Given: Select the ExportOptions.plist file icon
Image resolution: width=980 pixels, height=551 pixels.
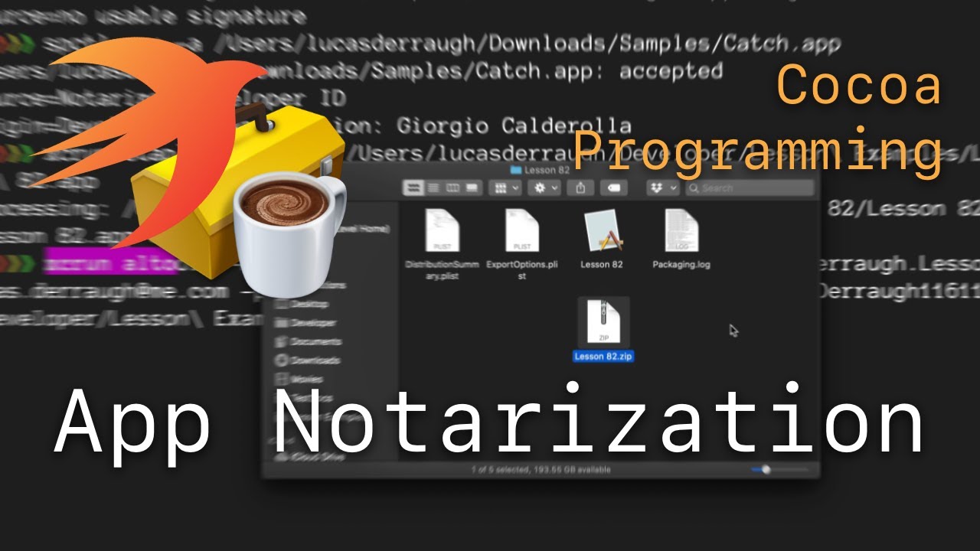Looking at the screenshot, I should (x=522, y=230).
